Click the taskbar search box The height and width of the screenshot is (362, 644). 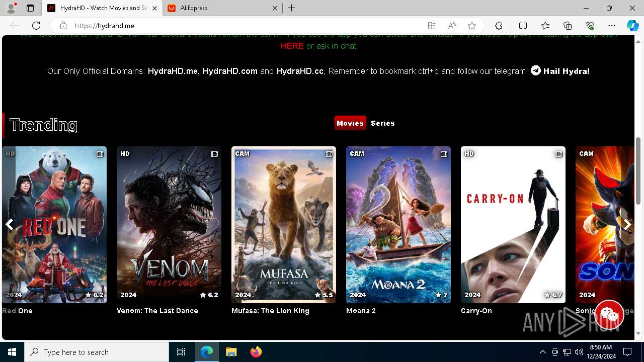pyautogui.click(x=97, y=352)
